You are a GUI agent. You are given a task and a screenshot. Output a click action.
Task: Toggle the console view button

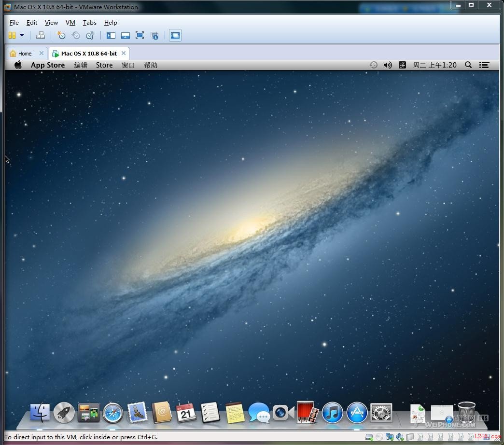(x=175, y=35)
